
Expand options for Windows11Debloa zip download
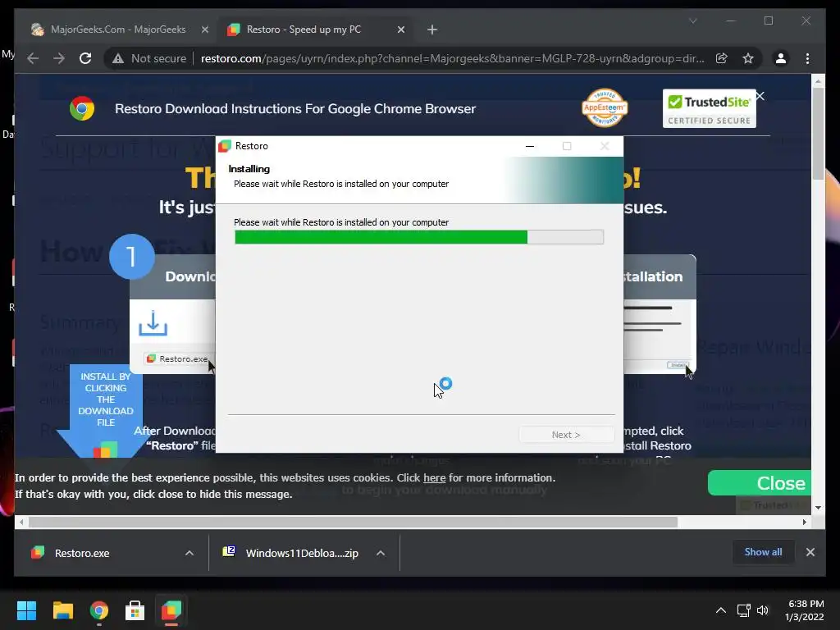[x=381, y=553]
